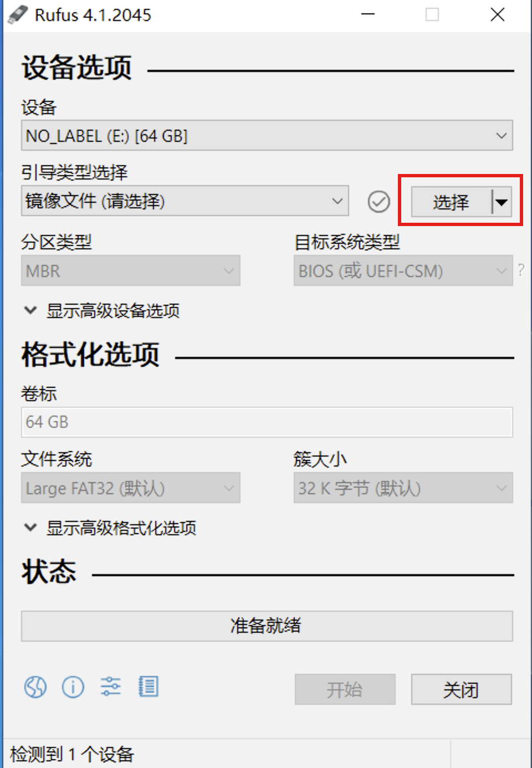Expand 显示高级设备选项
The height and width of the screenshot is (768, 532).
(x=102, y=310)
